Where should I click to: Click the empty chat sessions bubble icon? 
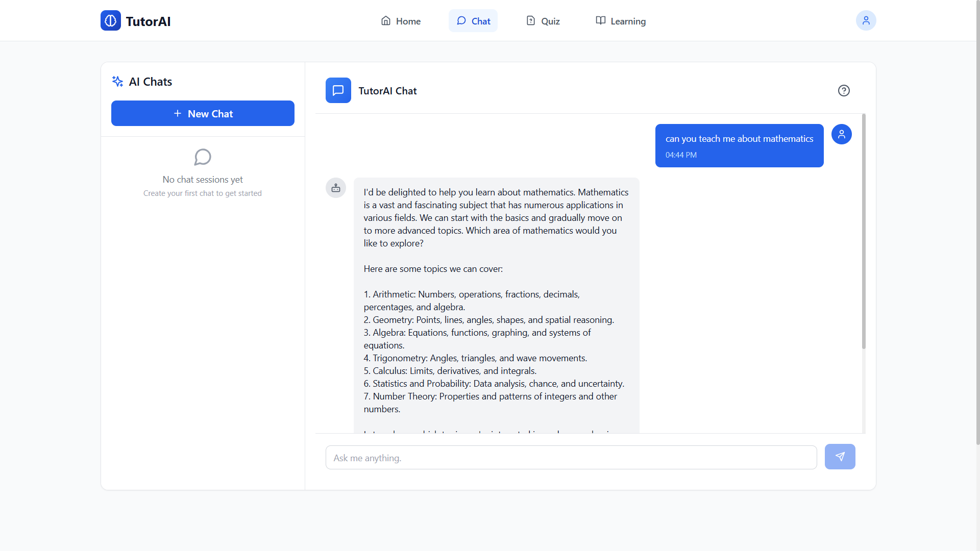tap(203, 157)
